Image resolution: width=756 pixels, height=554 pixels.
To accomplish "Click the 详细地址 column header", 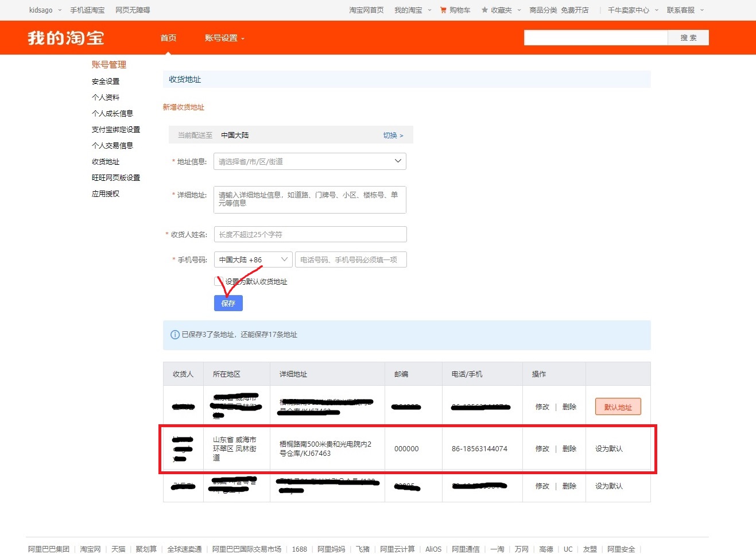I will (293, 374).
